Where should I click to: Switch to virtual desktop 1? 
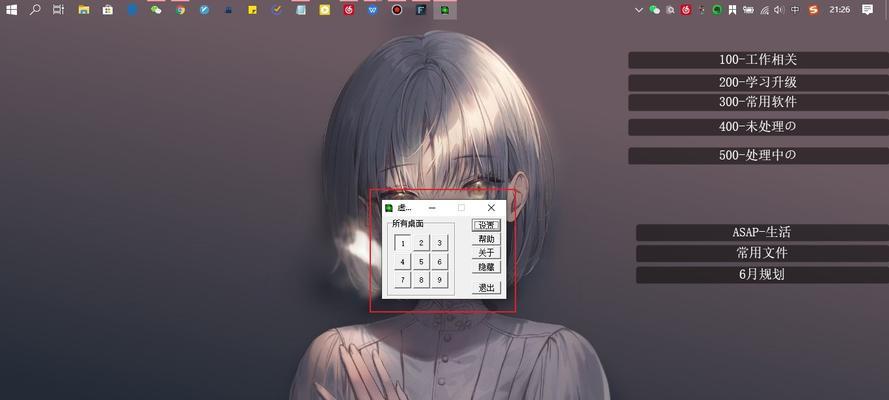coord(403,244)
